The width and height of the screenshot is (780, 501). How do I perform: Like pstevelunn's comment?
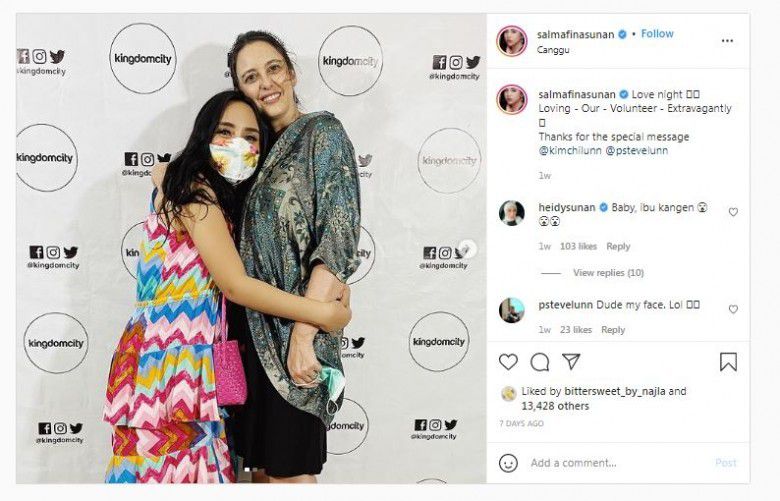(x=733, y=309)
